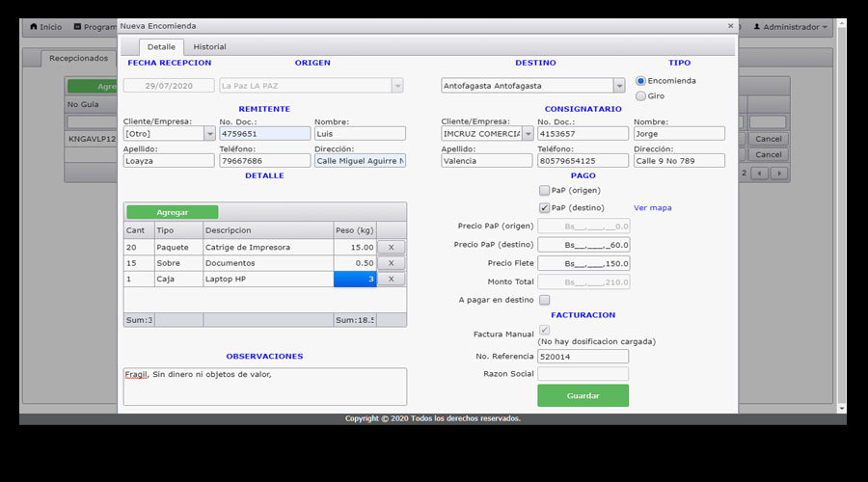Click consignatario No. Doc. field 4153657
The height and width of the screenshot is (482, 868).
583,133
